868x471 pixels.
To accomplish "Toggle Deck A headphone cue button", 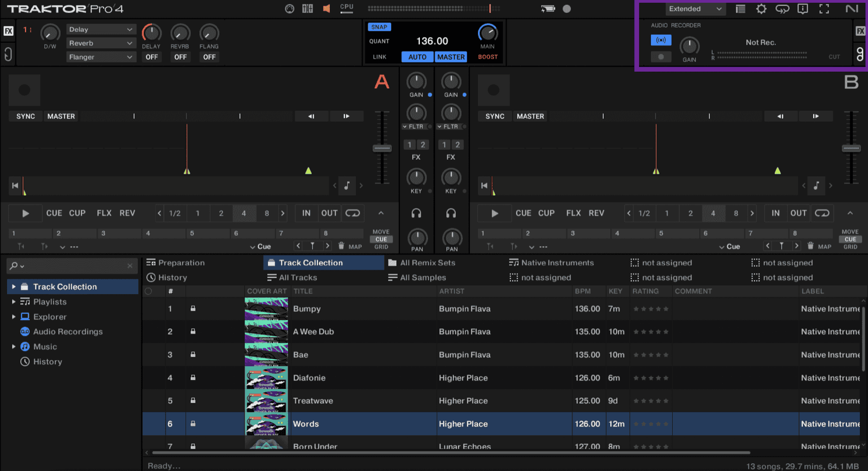I will [416, 213].
